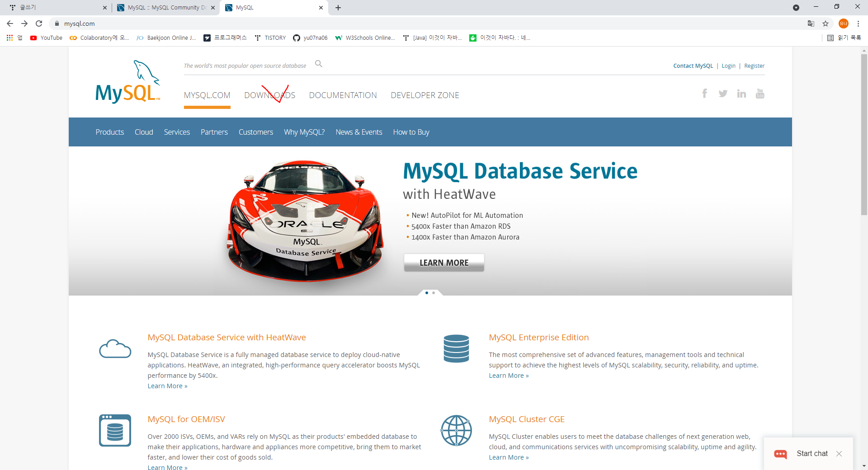Screen dimensions: 868x470
Task: Go forward in browser history
Action: [x=24, y=23]
